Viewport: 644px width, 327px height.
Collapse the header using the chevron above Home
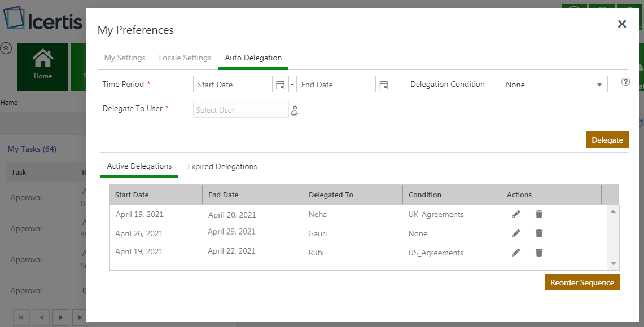6,48
